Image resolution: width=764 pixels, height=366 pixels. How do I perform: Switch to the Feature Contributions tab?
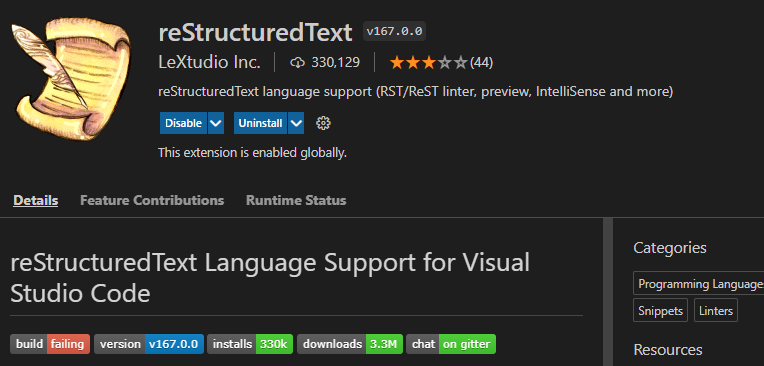coord(152,200)
